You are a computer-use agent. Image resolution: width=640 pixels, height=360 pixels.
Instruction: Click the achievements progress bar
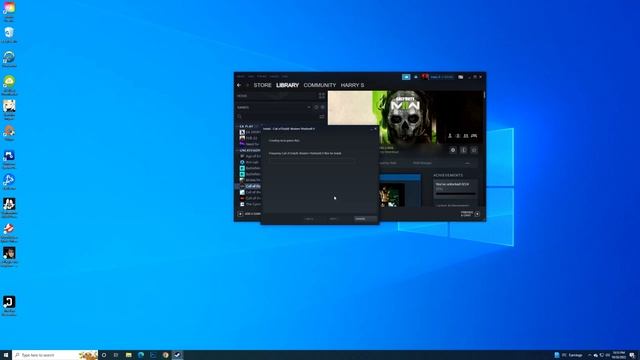(x=455, y=193)
